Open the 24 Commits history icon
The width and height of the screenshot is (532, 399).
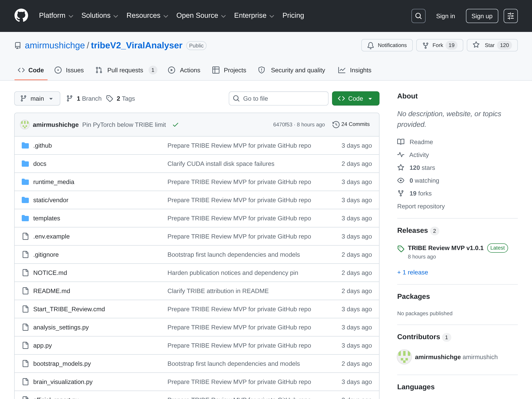pyautogui.click(x=336, y=124)
